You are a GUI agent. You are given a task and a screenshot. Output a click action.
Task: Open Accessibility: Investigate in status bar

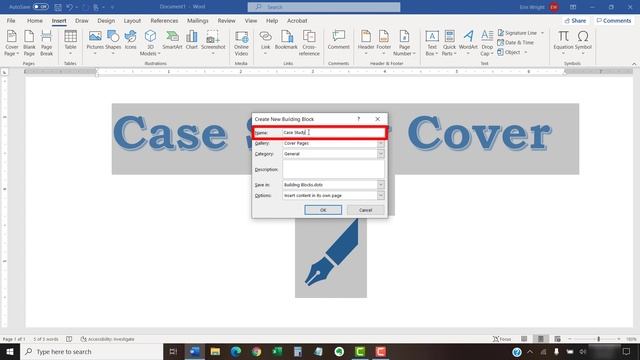[x=107, y=339]
